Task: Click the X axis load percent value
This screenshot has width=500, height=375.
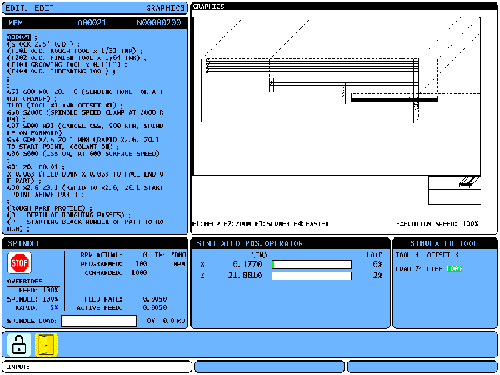Action: click(x=377, y=264)
